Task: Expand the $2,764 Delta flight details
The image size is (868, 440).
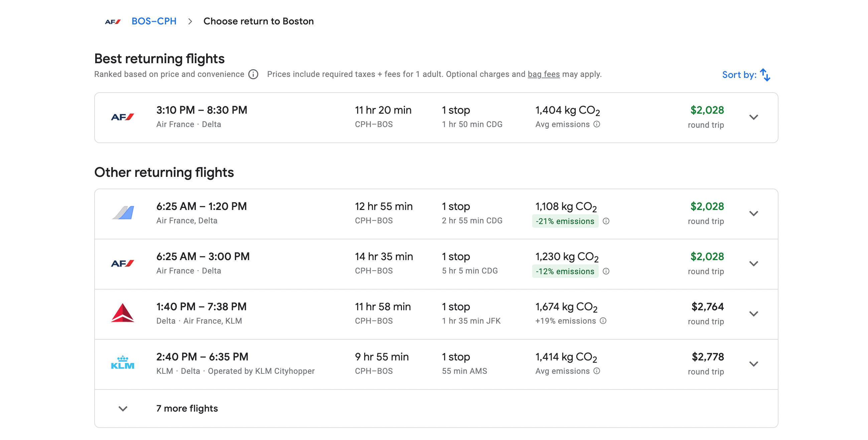Action: (x=753, y=314)
